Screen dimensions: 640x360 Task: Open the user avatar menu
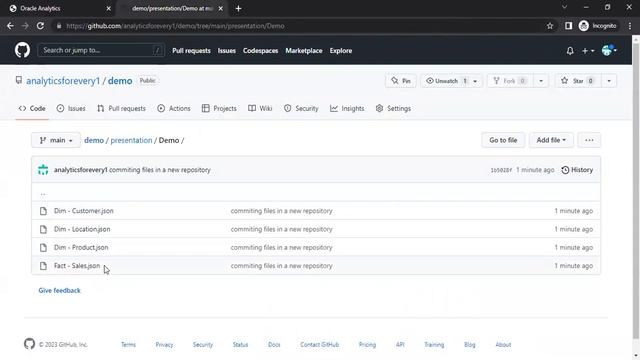609,51
